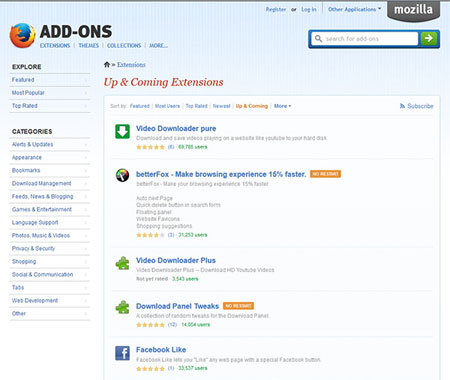
Task: Open Photos, Music & Videos category
Action: (x=50, y=236)
